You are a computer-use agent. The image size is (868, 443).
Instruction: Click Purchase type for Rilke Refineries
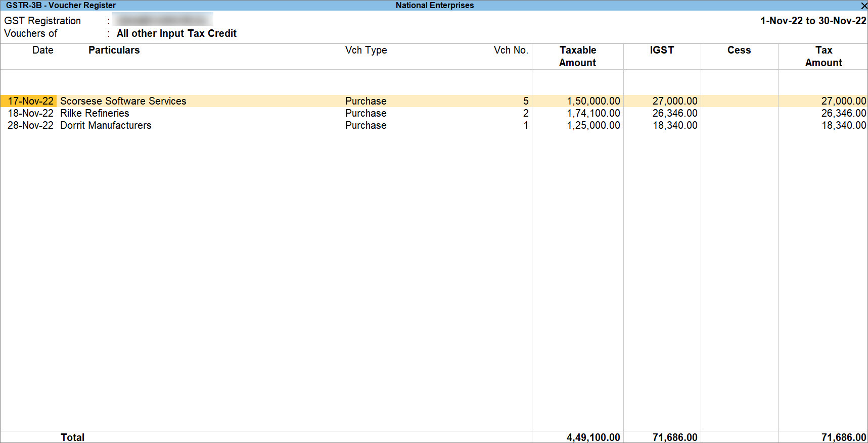click(366, 113)
